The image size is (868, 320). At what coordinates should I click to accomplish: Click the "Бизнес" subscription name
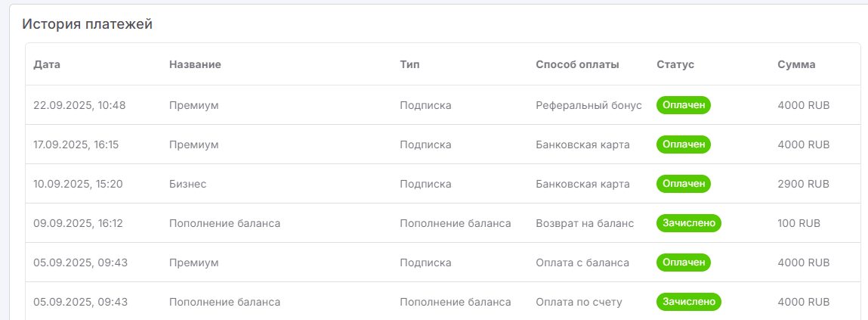coord(188,184)
